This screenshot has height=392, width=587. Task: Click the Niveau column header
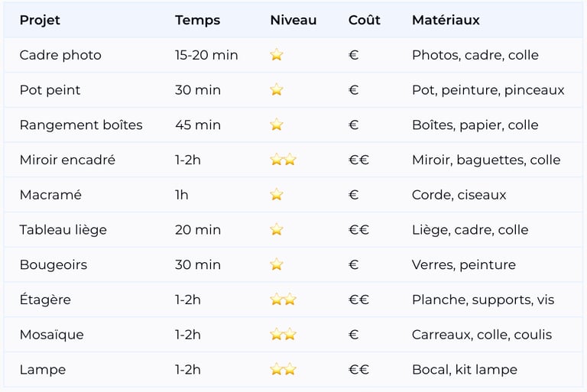click(293, 20)
